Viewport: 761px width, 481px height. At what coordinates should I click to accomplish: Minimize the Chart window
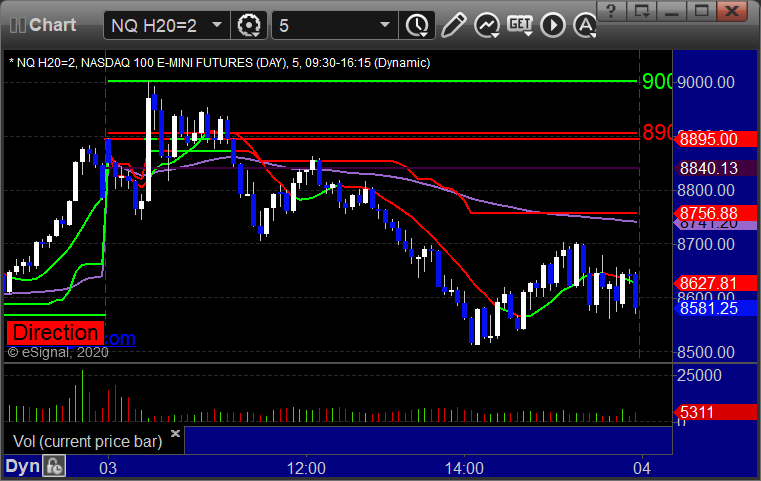click(672, 11)
